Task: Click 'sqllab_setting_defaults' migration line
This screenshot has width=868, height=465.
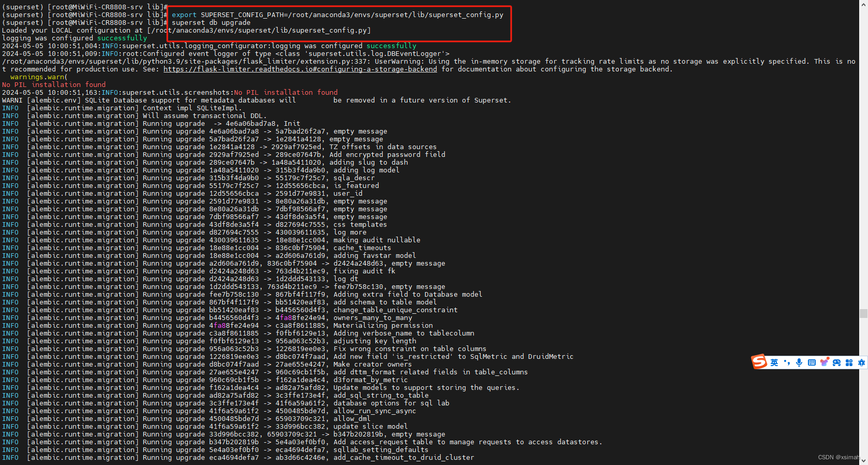Action: (x=215, y=449)
